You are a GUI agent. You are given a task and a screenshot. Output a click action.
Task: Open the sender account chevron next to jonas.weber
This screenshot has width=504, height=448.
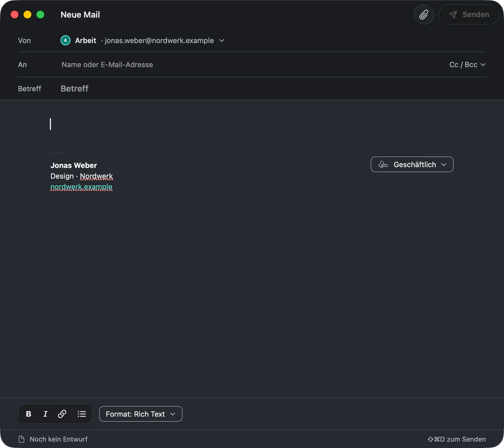222,41
